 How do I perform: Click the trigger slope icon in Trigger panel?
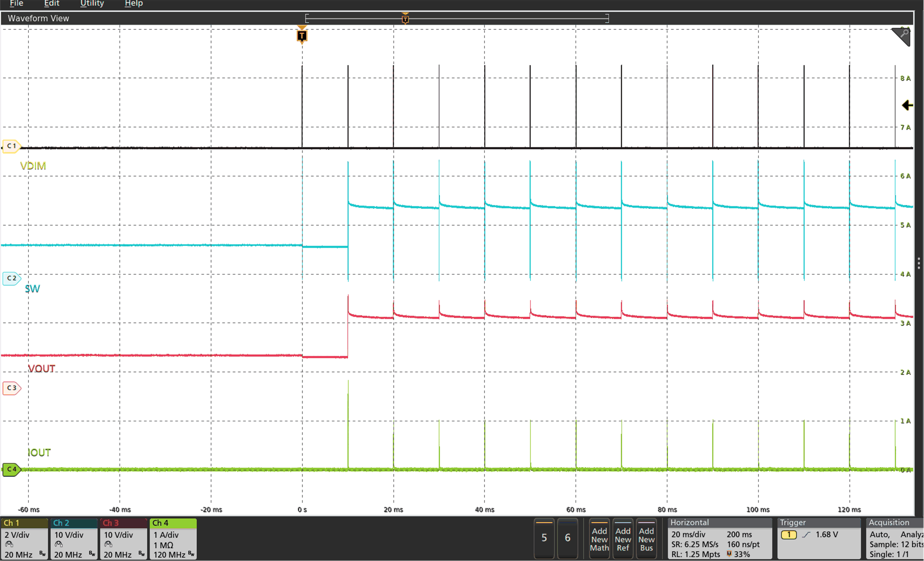click(x=807, y=535)
